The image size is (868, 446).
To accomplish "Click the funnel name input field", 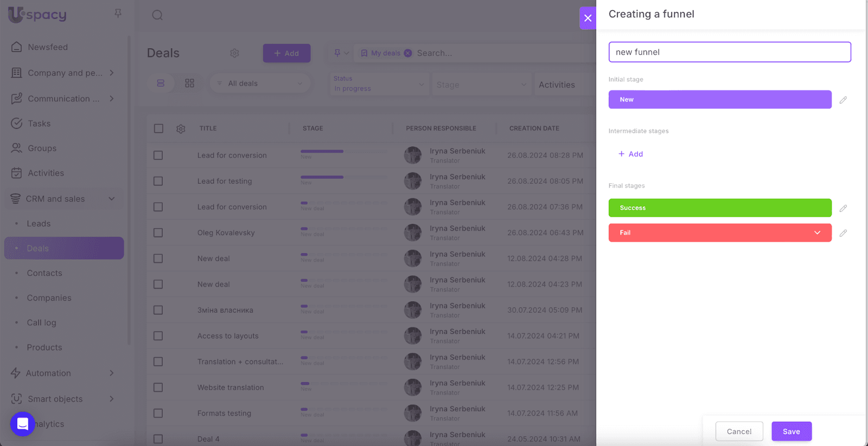I will click(x=729, y=52).
